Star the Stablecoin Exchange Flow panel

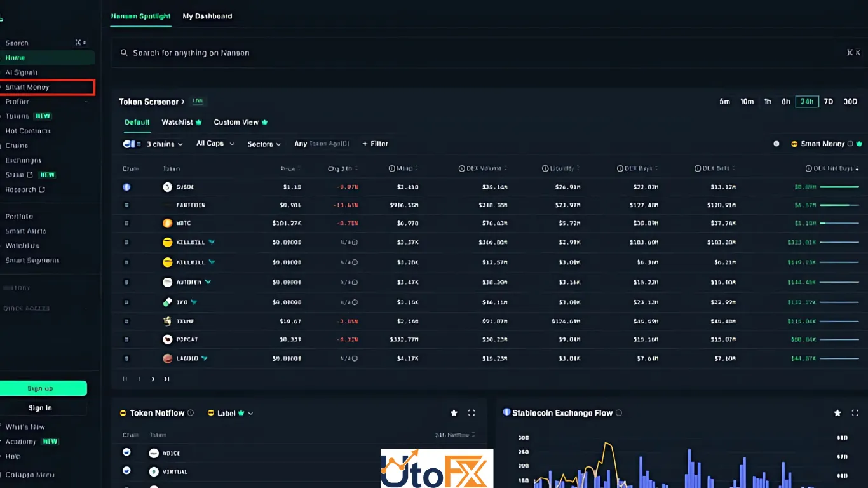837,413
